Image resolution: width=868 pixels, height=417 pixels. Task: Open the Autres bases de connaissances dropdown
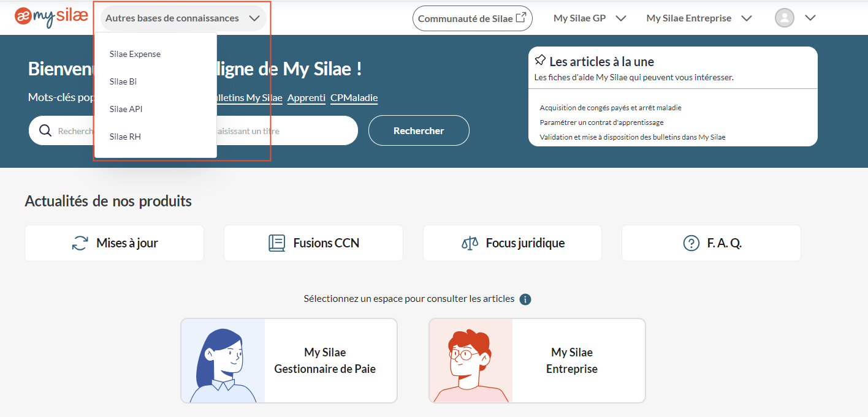click(x=182, y=18)
